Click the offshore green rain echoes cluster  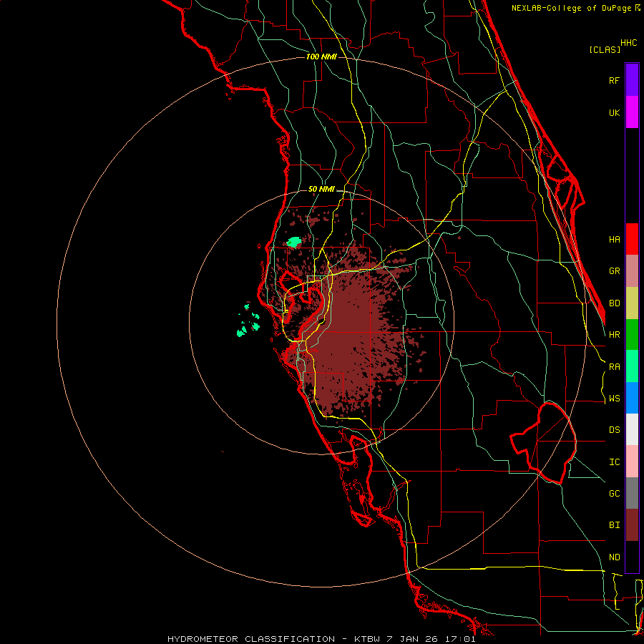[249, 321]
